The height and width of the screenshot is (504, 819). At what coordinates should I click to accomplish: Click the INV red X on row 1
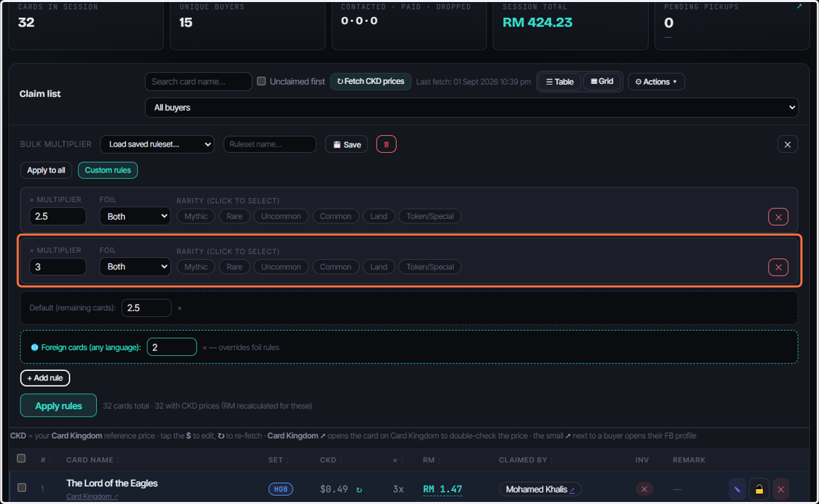tap(644, 489)
